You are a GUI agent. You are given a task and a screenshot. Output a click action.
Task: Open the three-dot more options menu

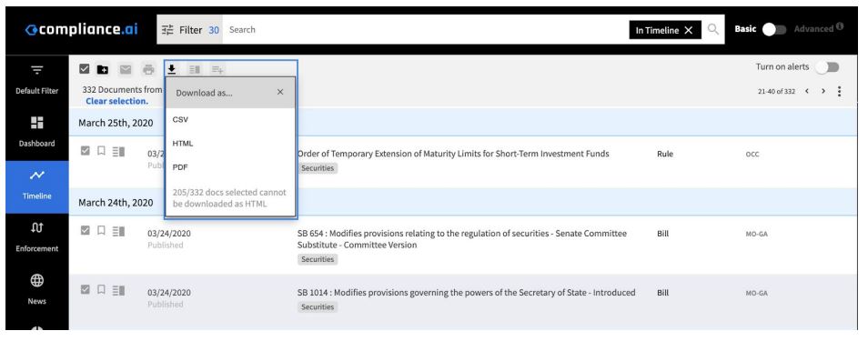840,91
